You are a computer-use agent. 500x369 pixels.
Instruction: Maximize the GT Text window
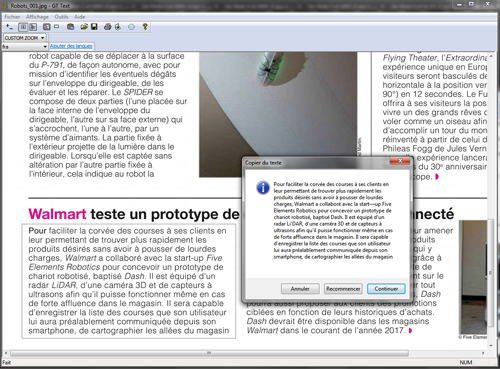coord(471,4)
